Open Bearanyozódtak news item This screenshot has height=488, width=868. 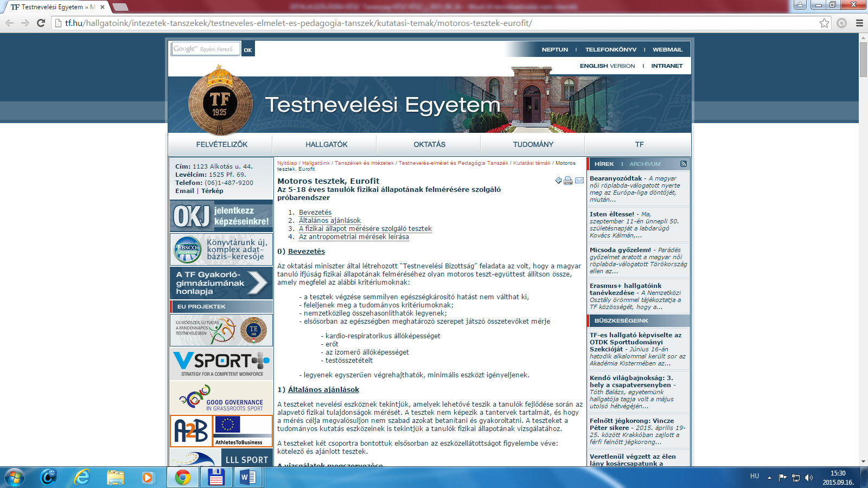click(616, 178)
